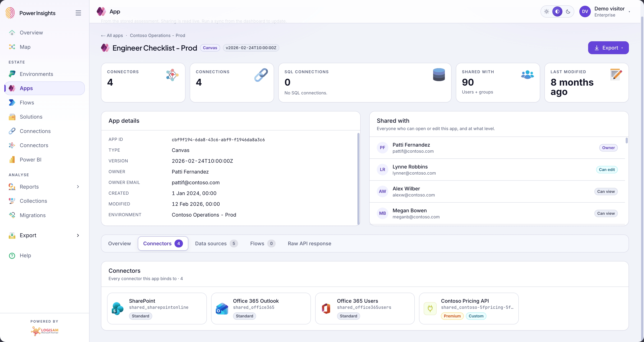Open Overview from the sidebar
Viewport: 644px width, 342px height.
click(45, 33)
